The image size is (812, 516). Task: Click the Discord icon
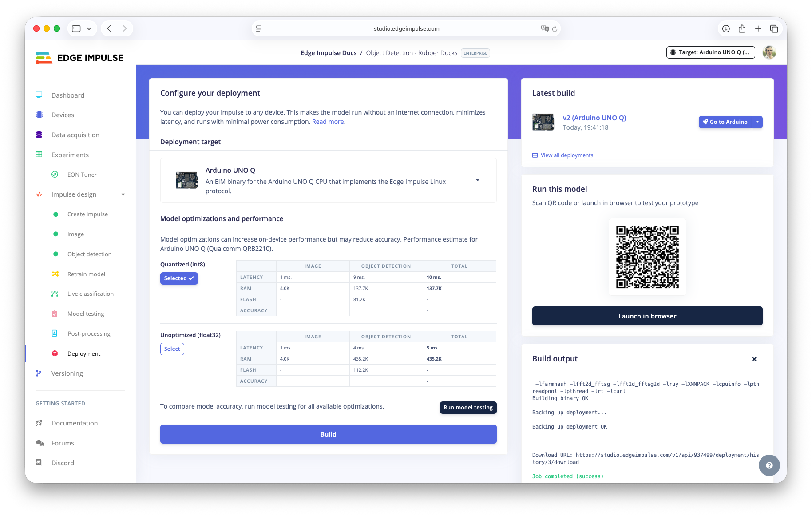pyautogui.click(x=39, y=463)
